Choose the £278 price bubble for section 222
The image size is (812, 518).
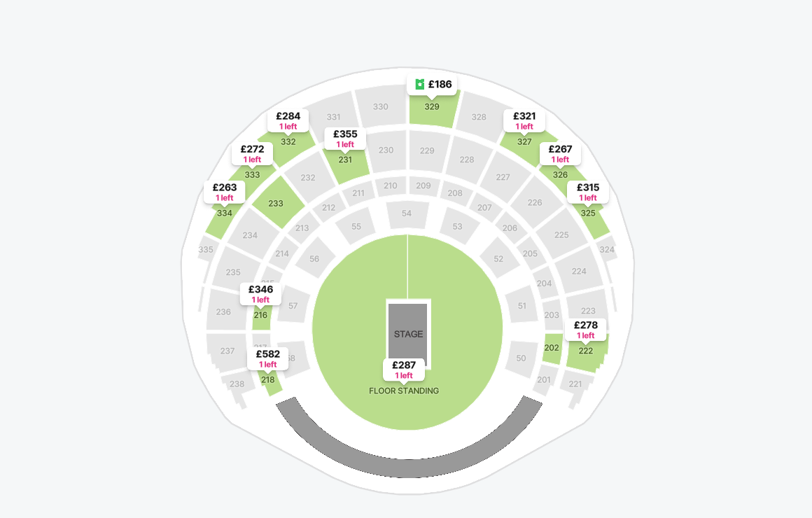point(586,330)
